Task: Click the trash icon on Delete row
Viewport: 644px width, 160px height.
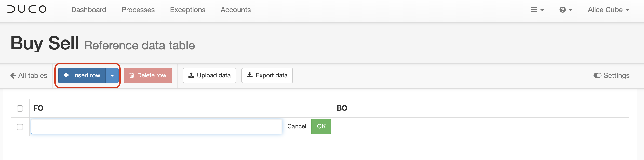Action: pos(132,75)
